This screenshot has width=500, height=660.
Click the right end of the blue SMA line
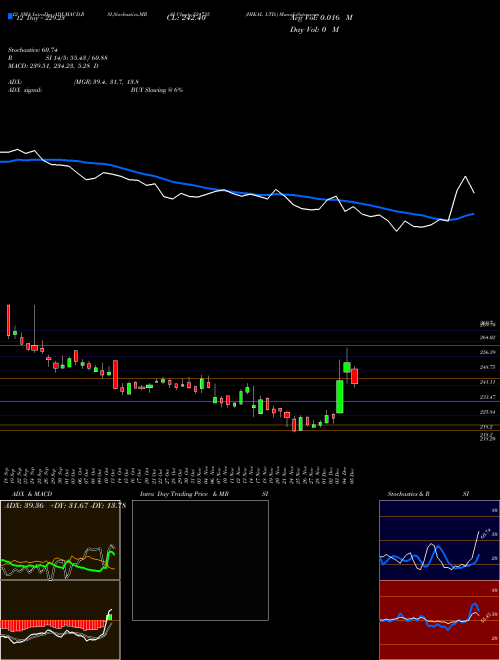[474, 214]
